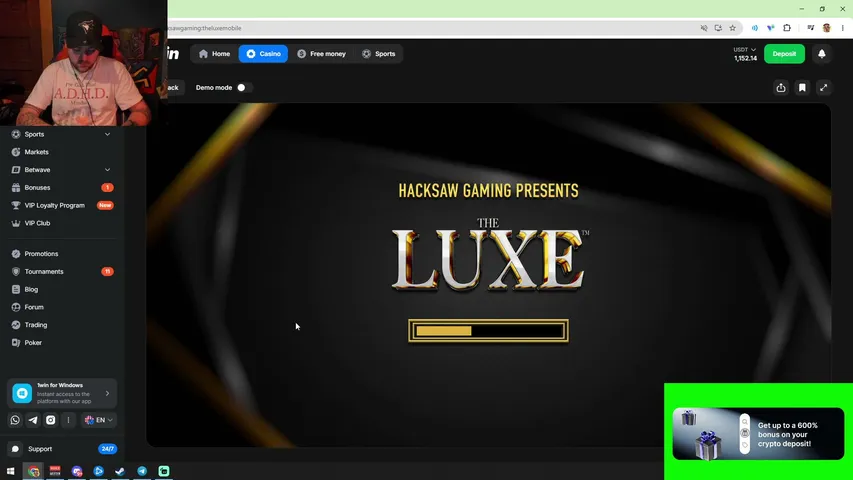
Task: Open the browser profile avatar
Action: (x=826, y=28)
